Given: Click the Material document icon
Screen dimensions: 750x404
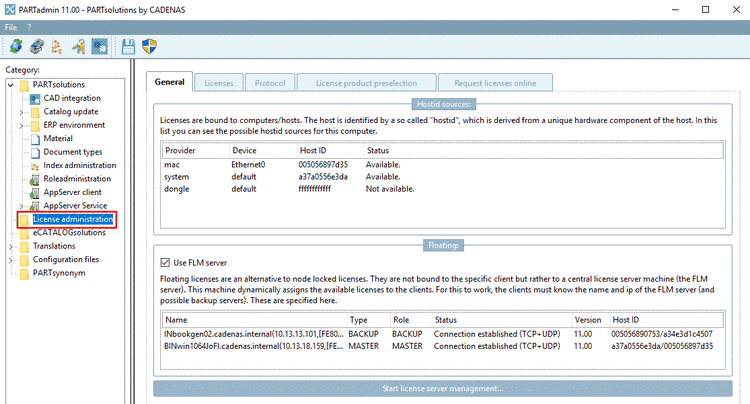Looking at the screenshot, I should 35,139.
